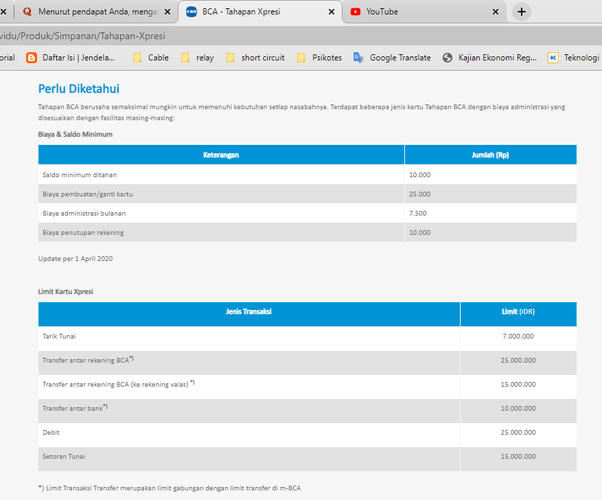This screenshot has width=602, height=500.
Task: Switch to the BCA - Tahapan Xpresi tab
Action: pyautogui.click(x=260, y=12)
